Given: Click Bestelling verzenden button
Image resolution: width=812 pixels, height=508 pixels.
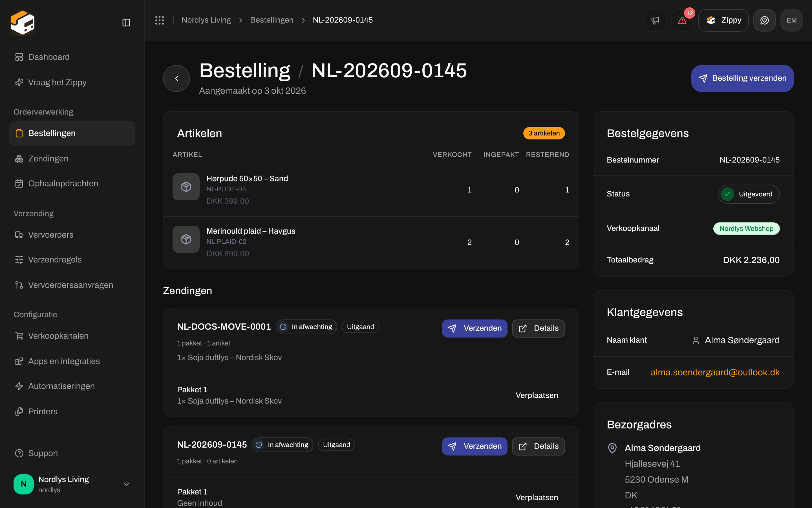Looking at the screenshot, I should 742,78.
